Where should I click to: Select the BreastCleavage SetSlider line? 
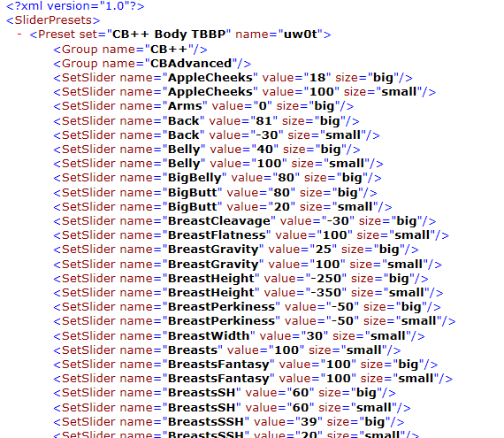pos(245,221)
